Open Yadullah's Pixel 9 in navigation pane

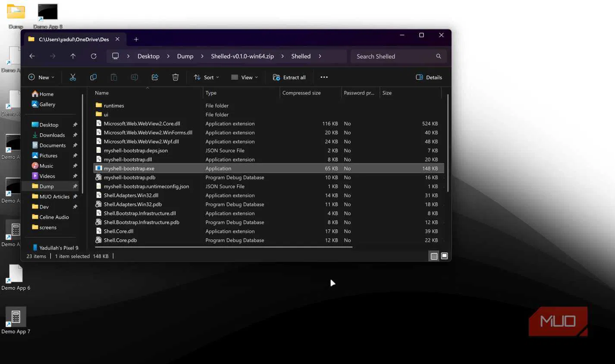click(x=55, y=248)
